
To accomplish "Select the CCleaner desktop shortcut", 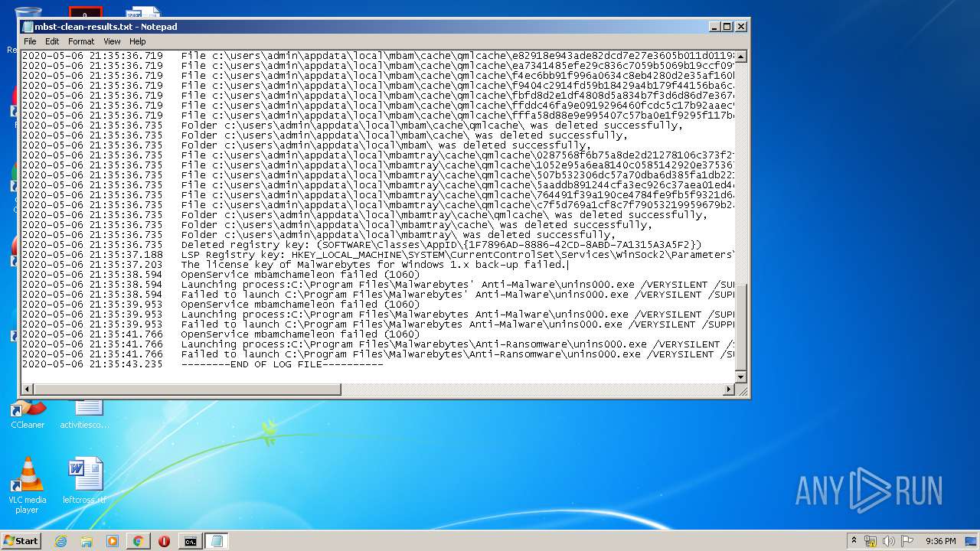I will click(28, 413).
